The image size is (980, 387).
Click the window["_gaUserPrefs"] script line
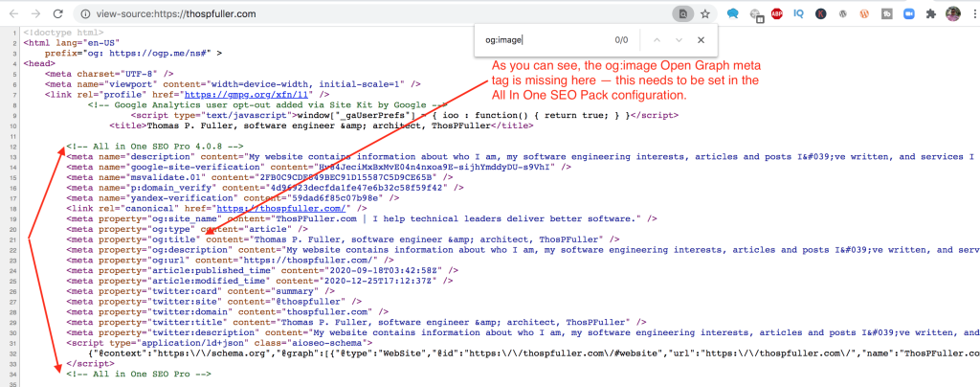pos(405,115)
